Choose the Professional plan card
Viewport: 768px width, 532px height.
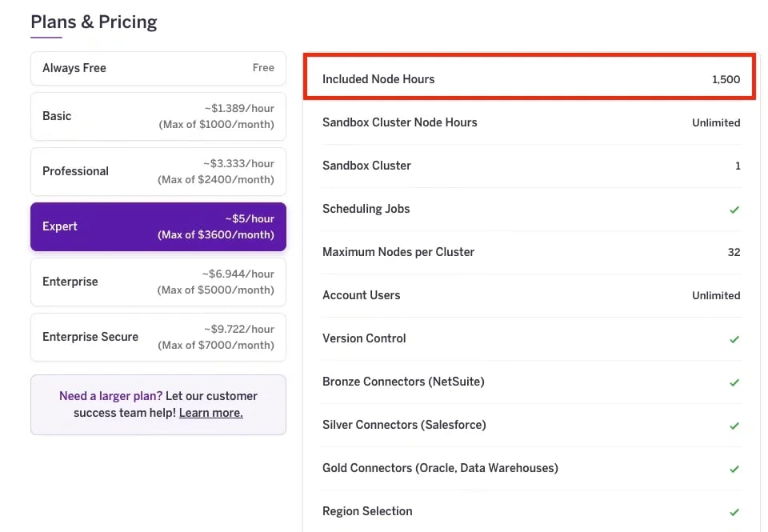(x=158, y=171)
